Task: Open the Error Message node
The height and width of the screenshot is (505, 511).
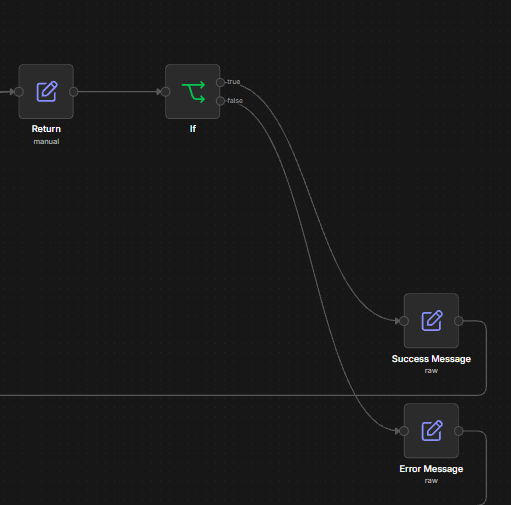Action: tap(431, 431)
